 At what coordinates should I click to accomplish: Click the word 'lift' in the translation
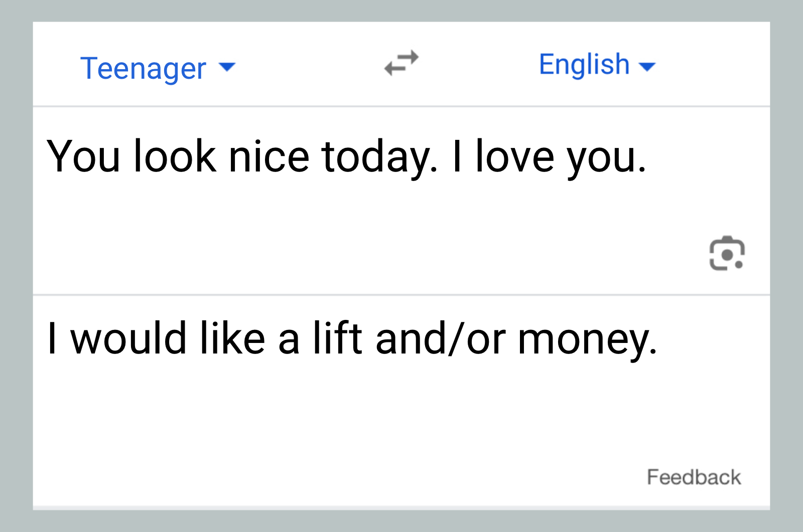[337, 338]
